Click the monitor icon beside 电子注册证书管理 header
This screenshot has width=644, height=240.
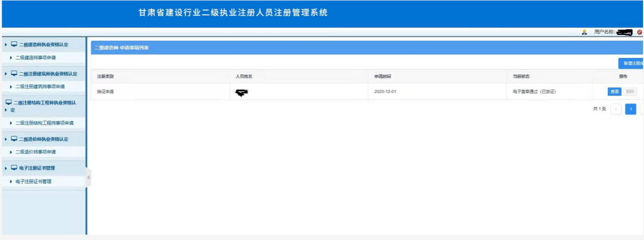14,168
